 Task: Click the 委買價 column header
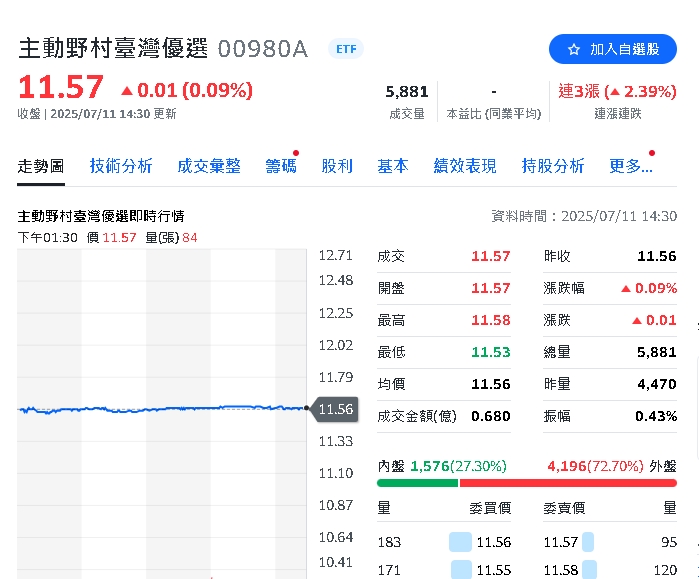click(x=490, y=508)
